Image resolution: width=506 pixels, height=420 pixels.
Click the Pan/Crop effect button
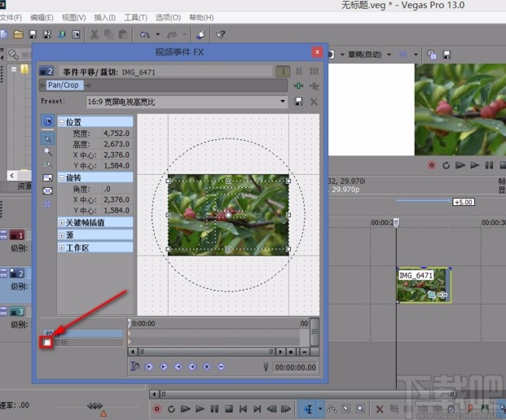64,85
